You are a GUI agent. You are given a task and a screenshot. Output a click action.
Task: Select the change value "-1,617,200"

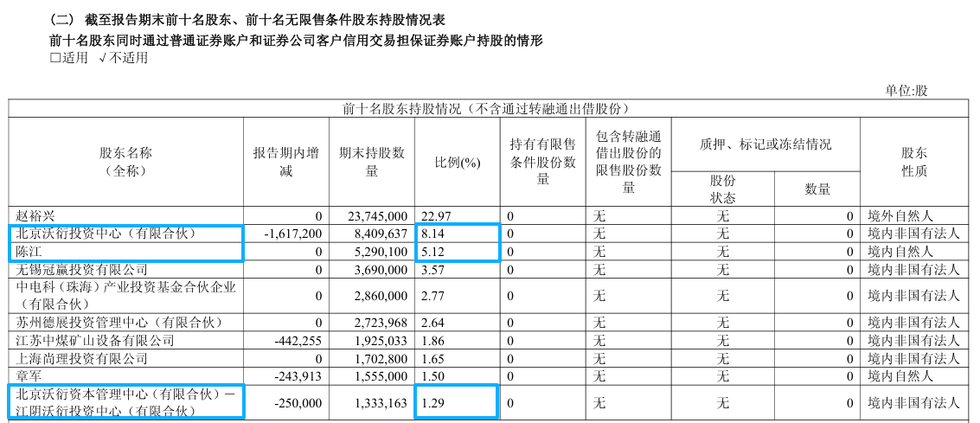[292, 234]
